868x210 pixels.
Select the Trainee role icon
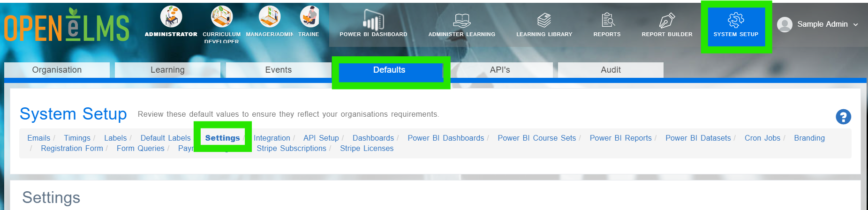tap(309, 17)
